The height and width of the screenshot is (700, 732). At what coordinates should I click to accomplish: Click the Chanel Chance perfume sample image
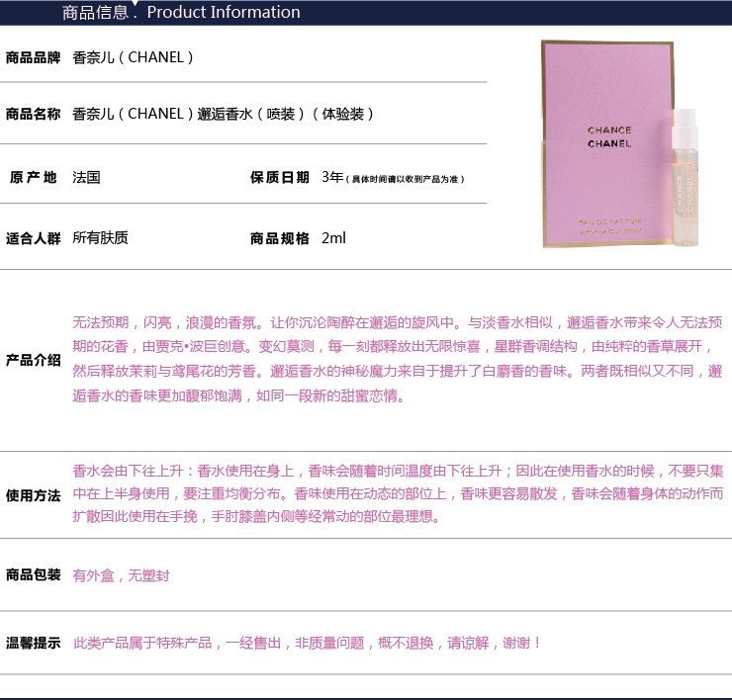pos(621,143)
